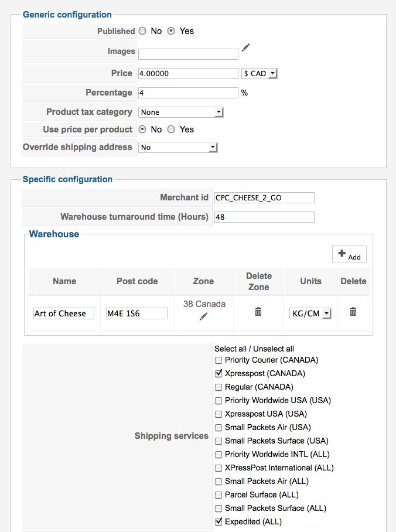Expand the Product tax category dropdown
396x532 pixels.
pos(180,112)
